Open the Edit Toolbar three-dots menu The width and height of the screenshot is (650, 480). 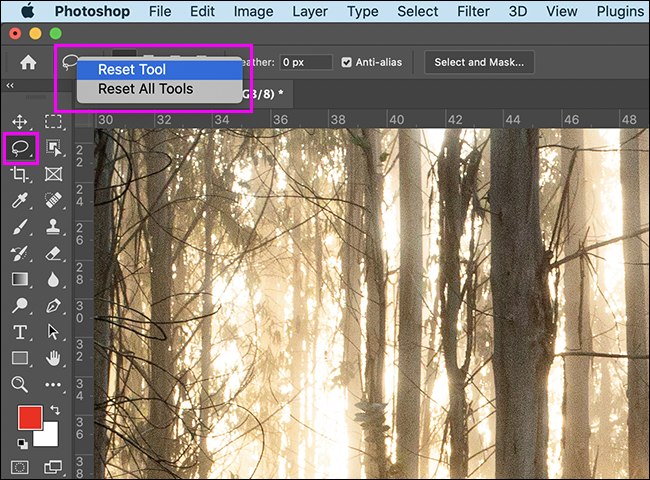point(54,383)
